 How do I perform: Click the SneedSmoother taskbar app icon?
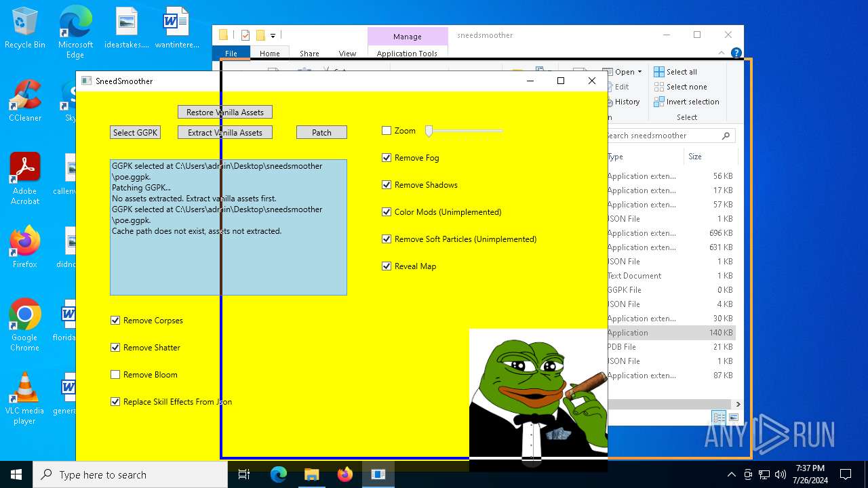click(378, 474)
